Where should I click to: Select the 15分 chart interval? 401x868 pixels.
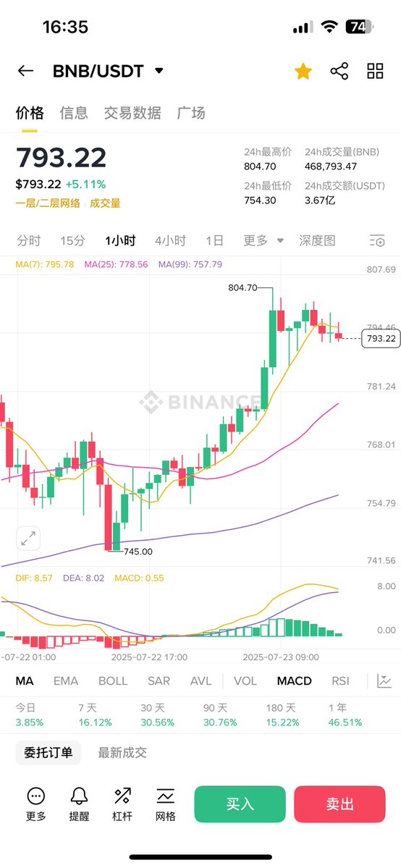point(72,241)
